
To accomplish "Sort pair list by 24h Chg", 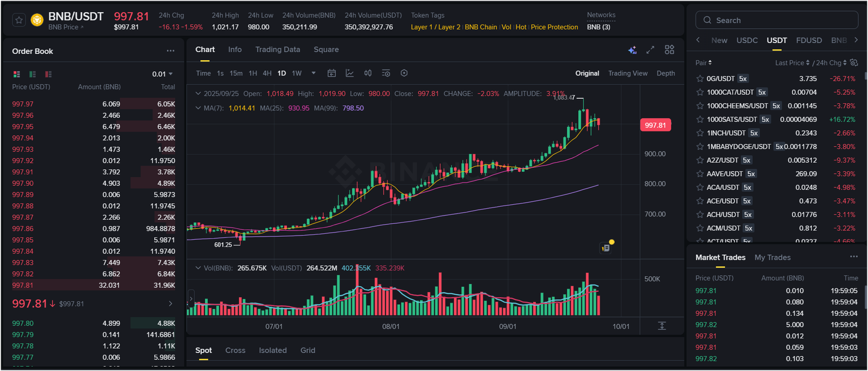I will (x=832, y=62).
